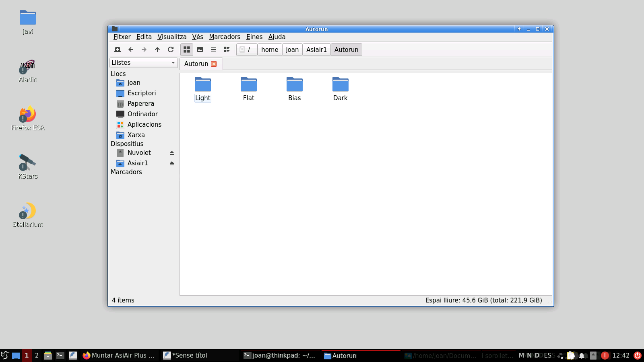Image resolution: width=644 pixels, height=362 pixels.
Task: Click the forward navigation arrow
Action: 144,49
